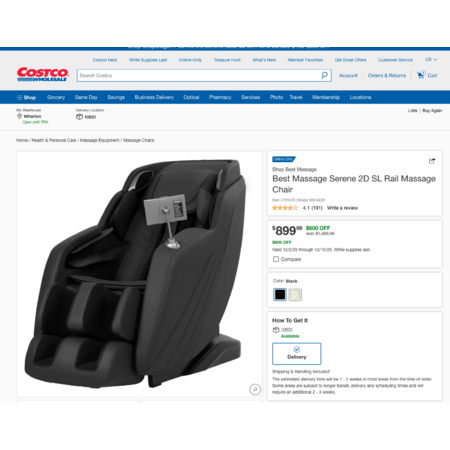
Task: Click the warehouse location pin icon
Action: (19, 116)
